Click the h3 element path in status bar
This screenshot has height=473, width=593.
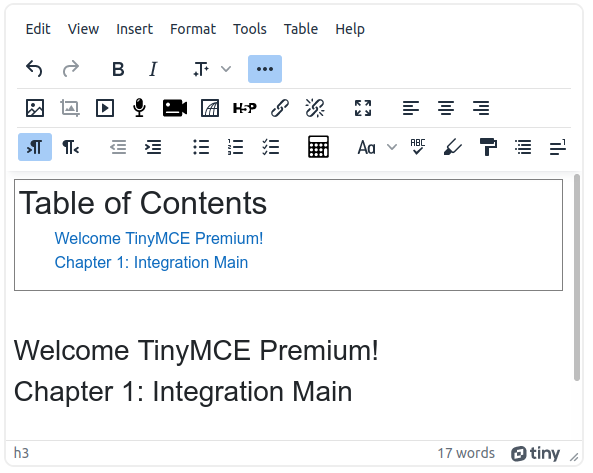21,453
